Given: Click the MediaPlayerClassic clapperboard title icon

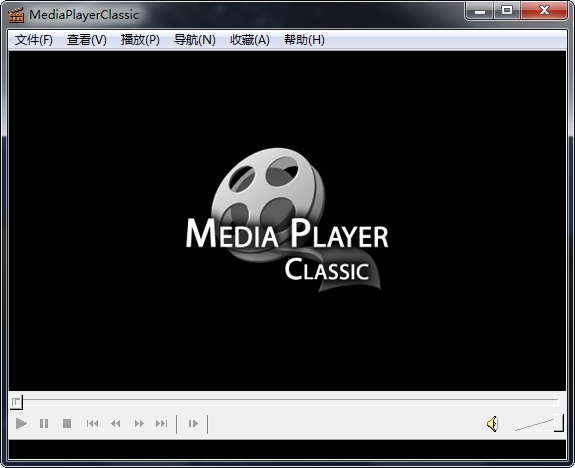Looking at the screenshot, I should pyautogui.click(x=16, y=15).
